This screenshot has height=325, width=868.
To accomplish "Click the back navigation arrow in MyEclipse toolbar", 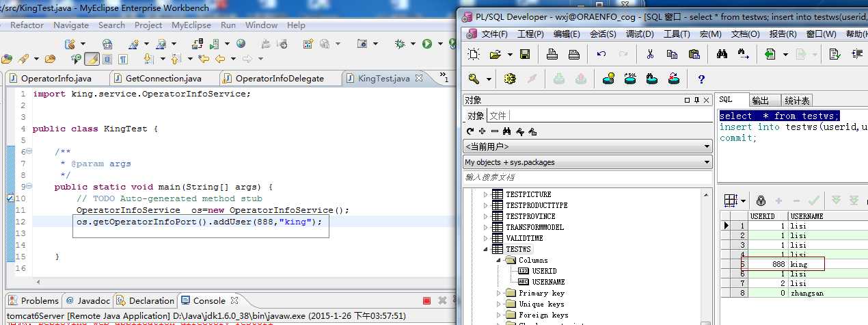I will coord(220,60).
